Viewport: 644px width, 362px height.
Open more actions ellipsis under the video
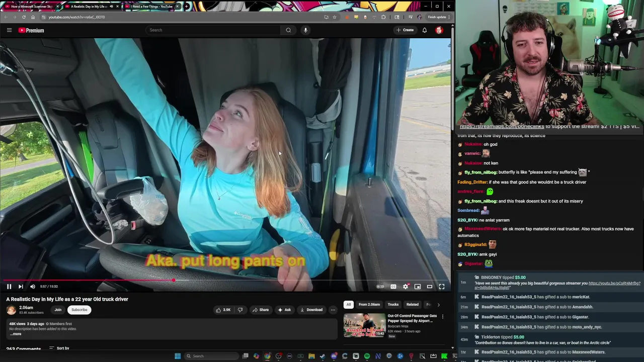[333, 310]
